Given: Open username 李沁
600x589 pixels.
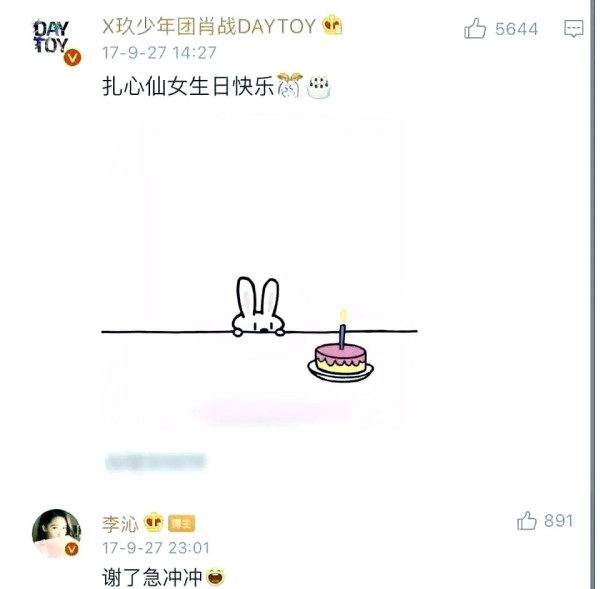Looking at the screenshot, I should click(x=120, y=524).
